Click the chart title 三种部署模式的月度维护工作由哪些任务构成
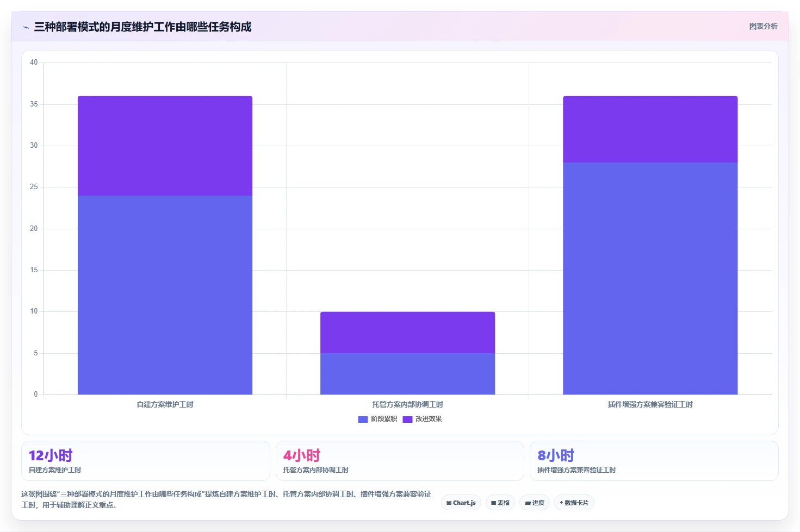This screenshot has width=800, height=532. 142,27
